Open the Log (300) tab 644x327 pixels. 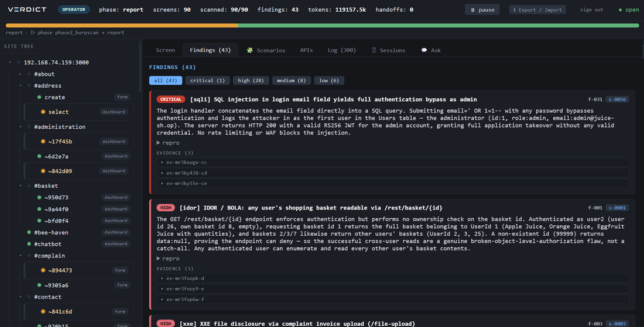tap(342, 50)
